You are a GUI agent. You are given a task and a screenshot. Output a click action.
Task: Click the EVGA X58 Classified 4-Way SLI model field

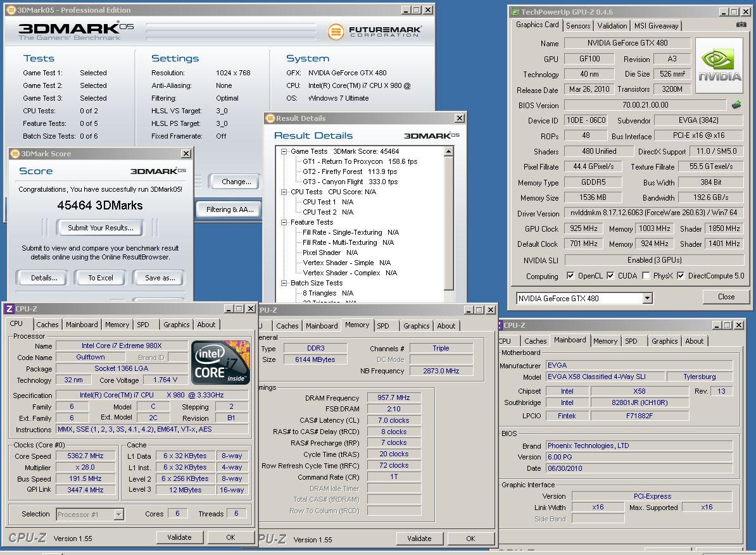point(605,377)
